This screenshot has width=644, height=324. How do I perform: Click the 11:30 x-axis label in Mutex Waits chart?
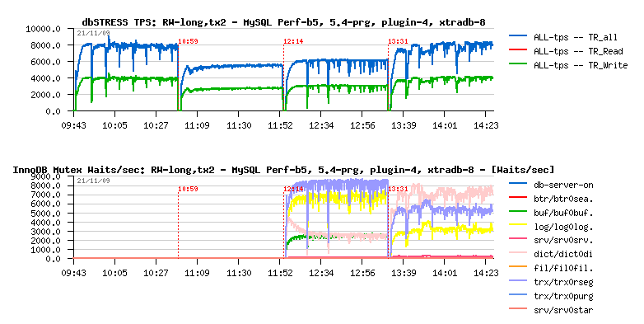(x=239, y=273)
